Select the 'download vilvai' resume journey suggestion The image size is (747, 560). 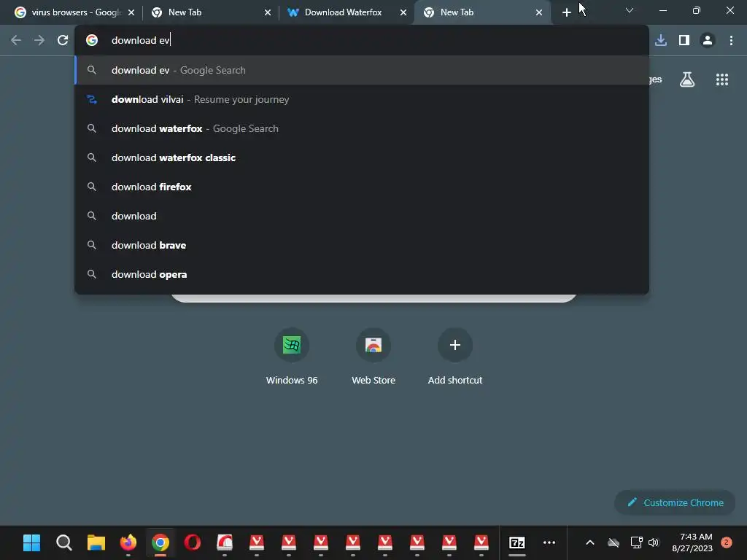tap(362, 99)
